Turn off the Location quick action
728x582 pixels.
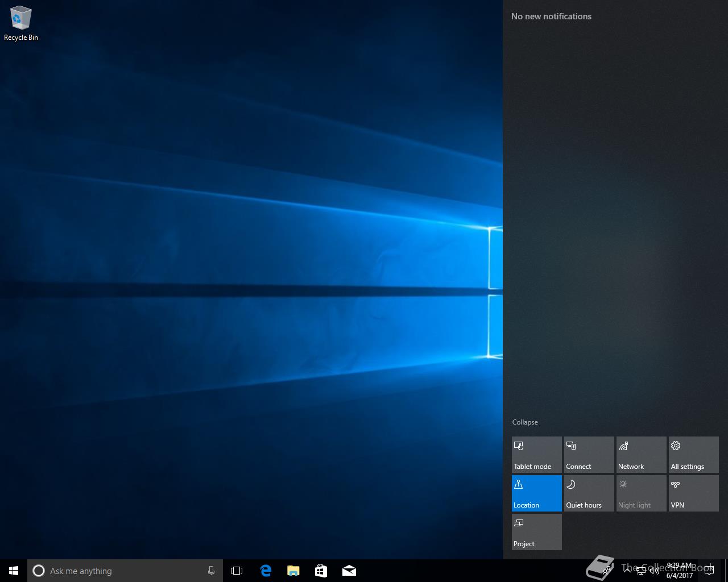point(536,493)
